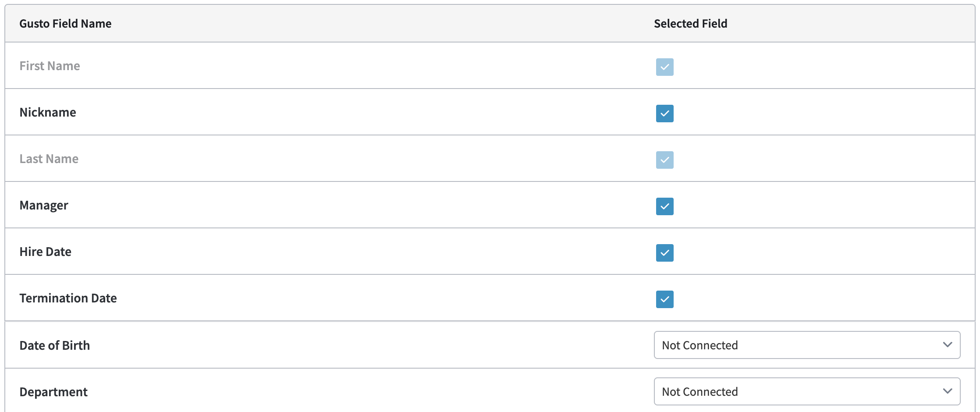
Task: Uncheck the Manager field checkbox
Action: (x=664, y=206)
